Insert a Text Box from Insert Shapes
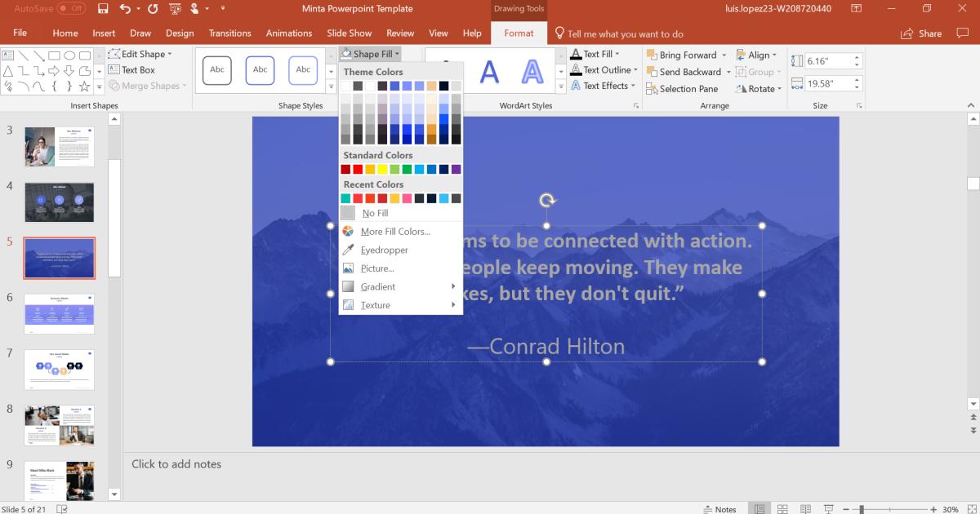The height and width of the screenshot is (514, 980). pyautogui.click(x=136, y=69)
